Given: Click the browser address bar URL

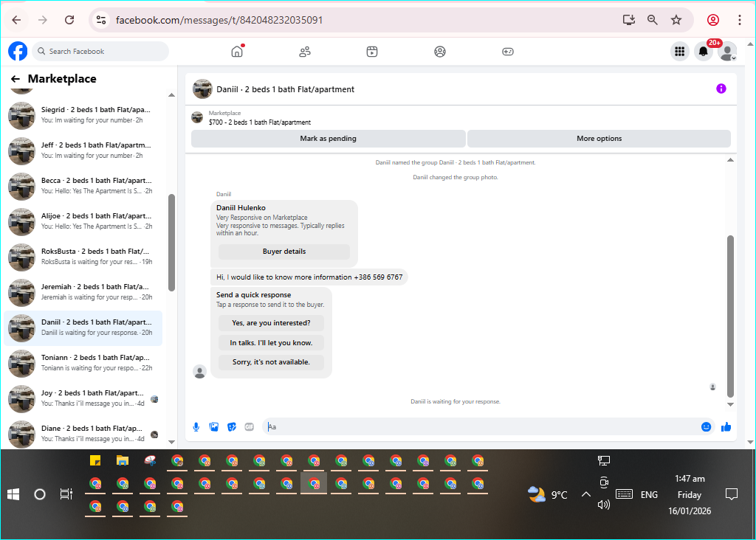Looking at the screenshot, I should tap(219, 20).
